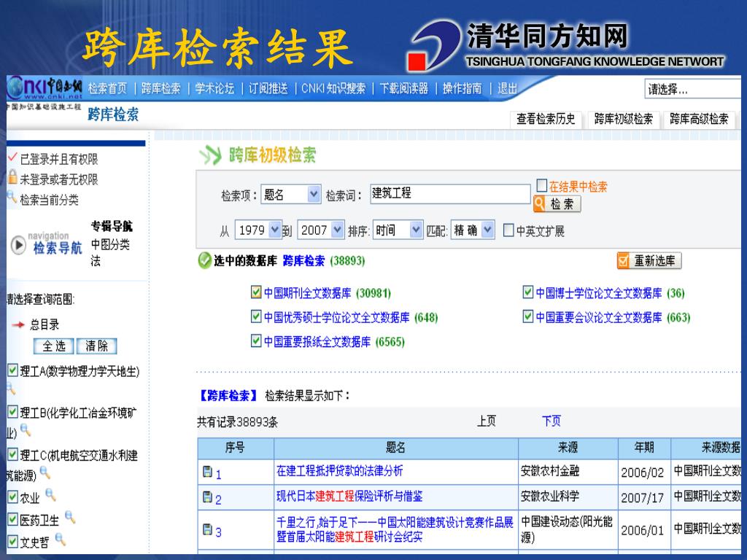The height and width of the screenshot is (560, 747).
Task: Open CNKI知识搜索 in the top menu
Action: click(x=333, y=88)
